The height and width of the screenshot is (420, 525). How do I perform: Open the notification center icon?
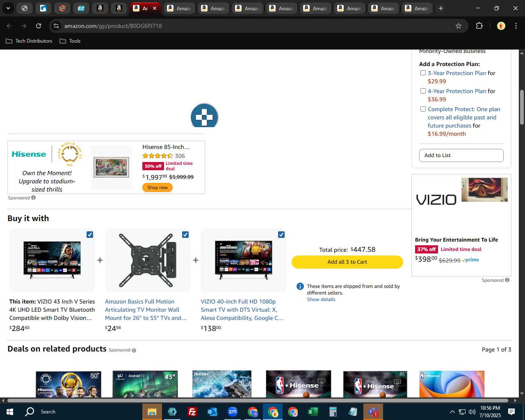511,412
